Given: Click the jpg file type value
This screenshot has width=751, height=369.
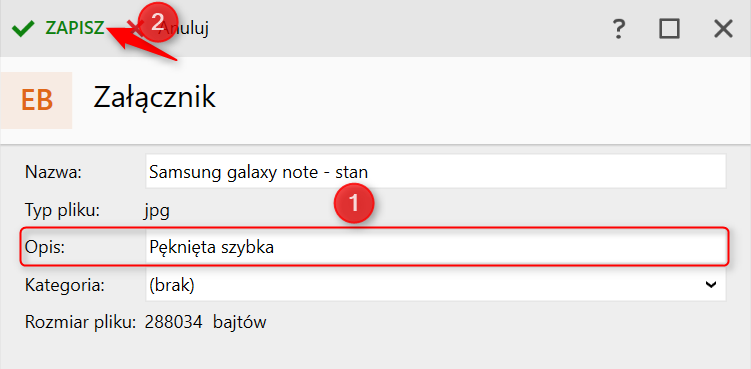Looking at the screenshot, I should tap(157, 211).
